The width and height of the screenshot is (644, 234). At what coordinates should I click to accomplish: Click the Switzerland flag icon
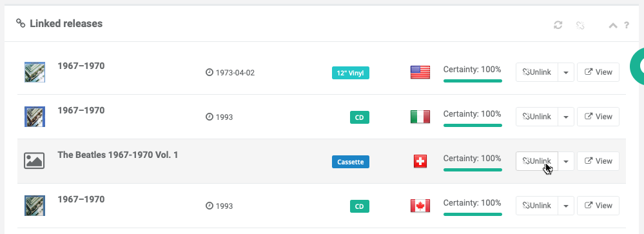click(420, 161)
